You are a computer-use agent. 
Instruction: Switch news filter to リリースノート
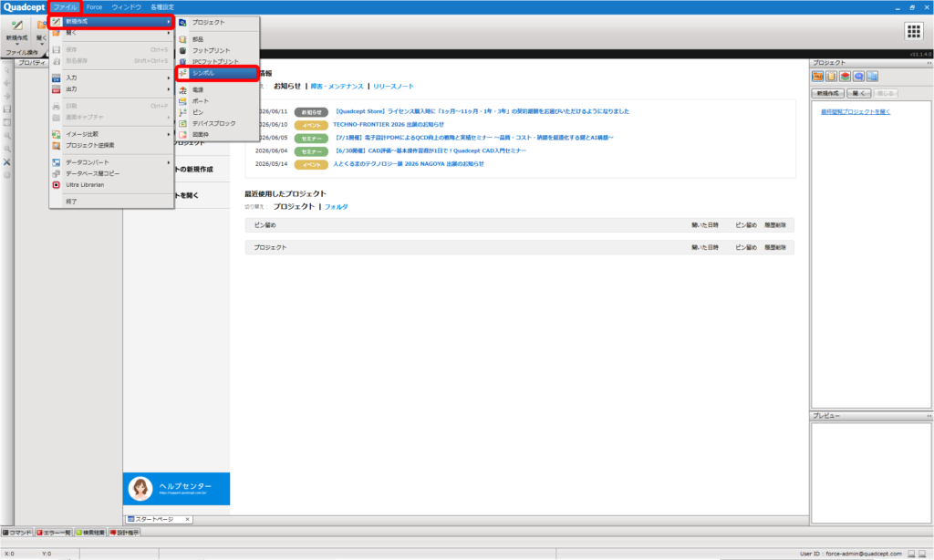tap(393, 87)
